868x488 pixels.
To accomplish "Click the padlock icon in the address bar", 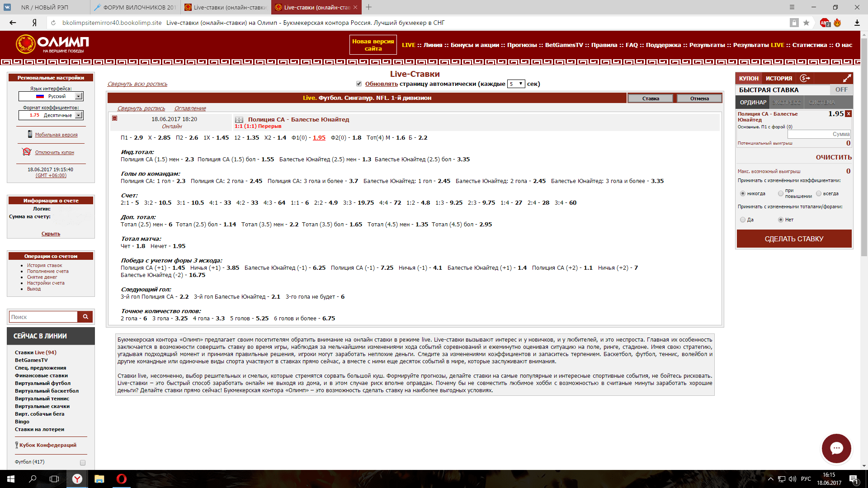I will pyautogui.click(x=794, y=23).
